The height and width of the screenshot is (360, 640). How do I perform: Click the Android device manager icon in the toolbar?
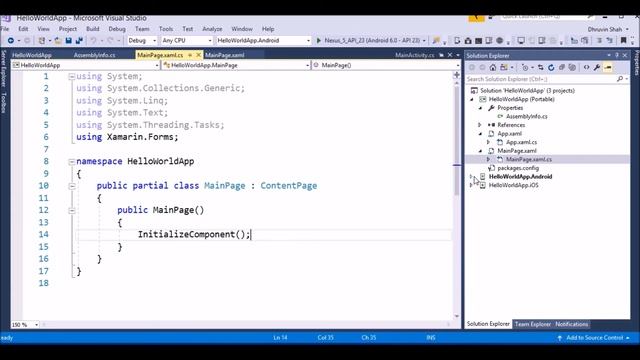457,40
